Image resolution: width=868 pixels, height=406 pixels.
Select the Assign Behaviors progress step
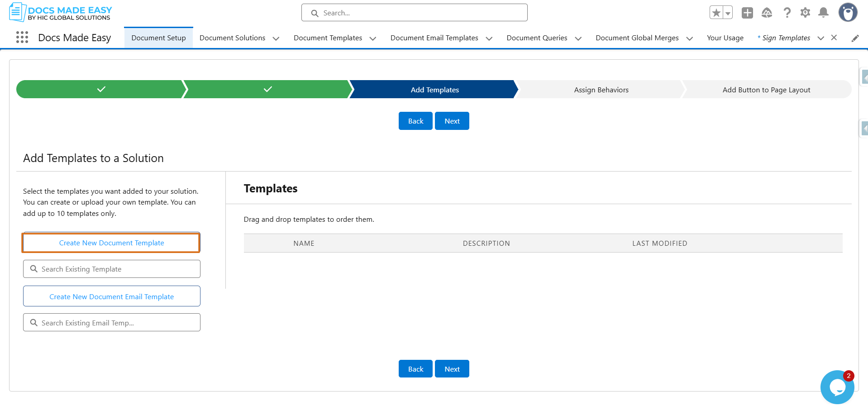(601, 90)
